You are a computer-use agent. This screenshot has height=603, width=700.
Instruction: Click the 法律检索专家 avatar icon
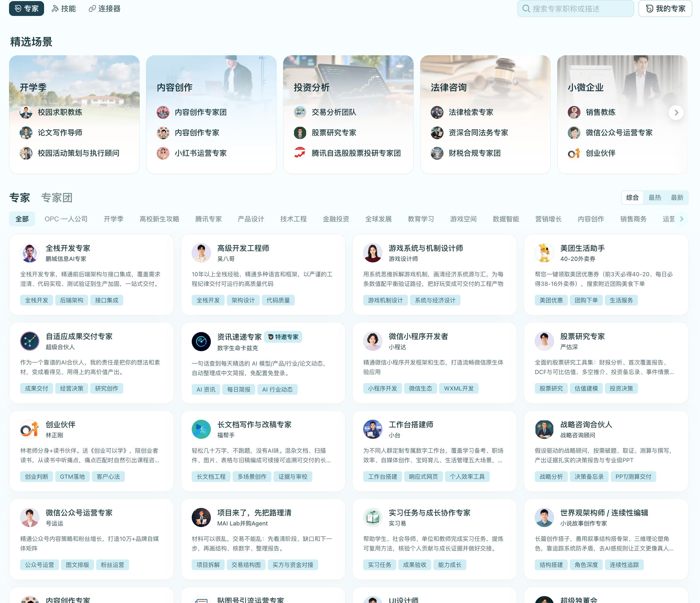[437, 112]
